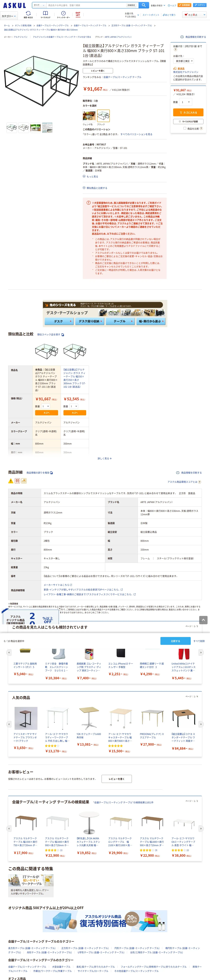Click left arrow in 検索結果 carousel
The image size is (210, 980).
click(9, 829)
